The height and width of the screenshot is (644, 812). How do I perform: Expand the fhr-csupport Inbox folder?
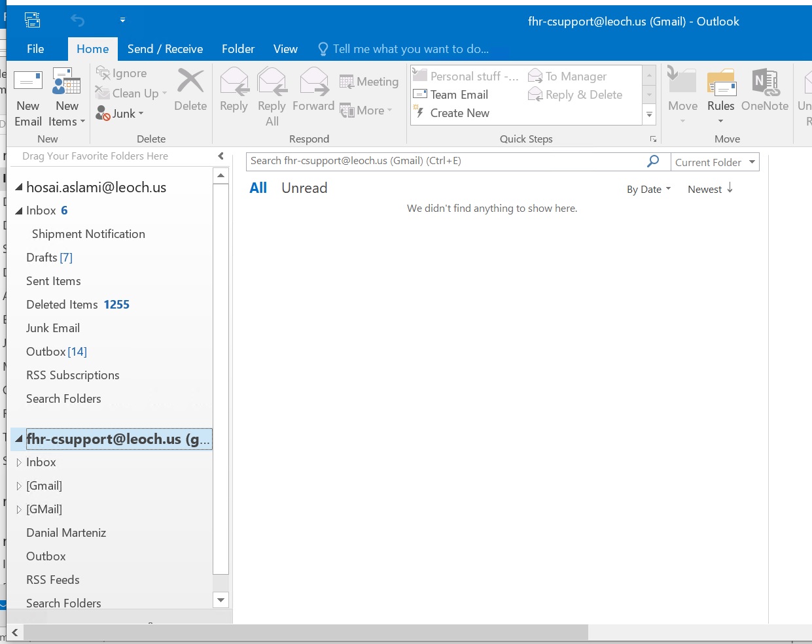(19, 462)
